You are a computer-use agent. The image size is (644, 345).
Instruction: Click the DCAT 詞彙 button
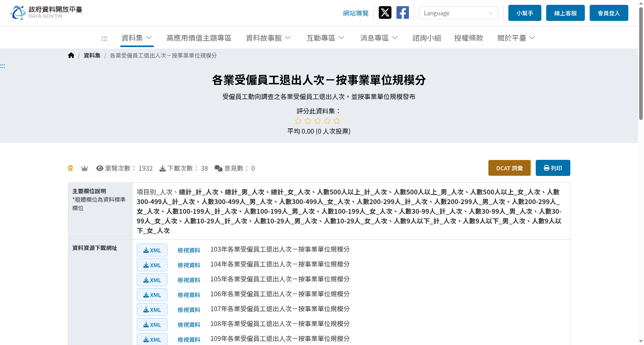(x=510, y=168)
